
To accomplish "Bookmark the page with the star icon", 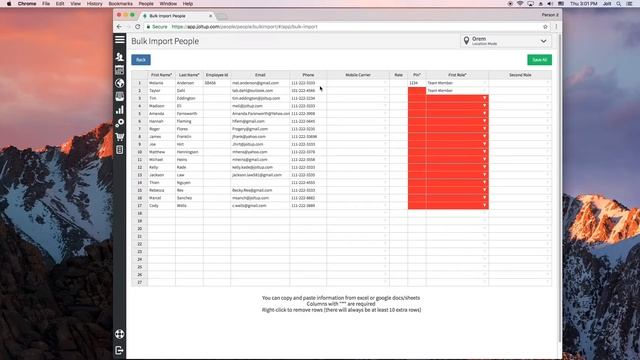I will pos(545,27).
